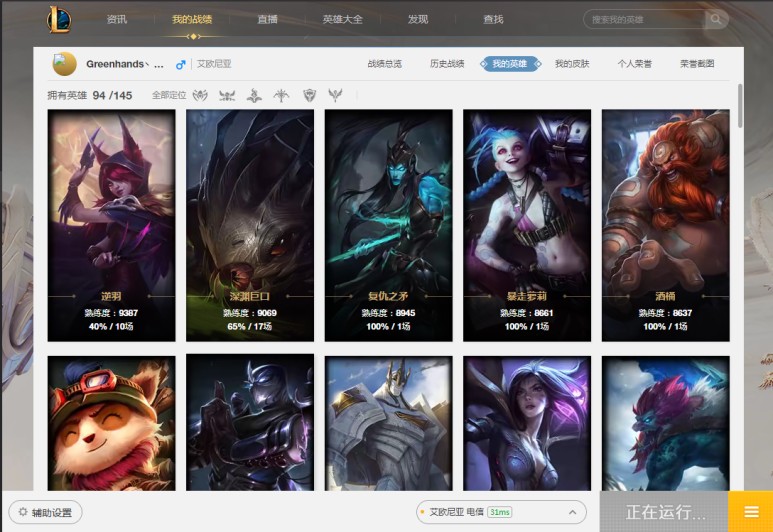Viewport: 773px width, 532px height.
Task: Open the blue troll Trundle hero card
Action: pyautogui.click(x=666, y=423)
